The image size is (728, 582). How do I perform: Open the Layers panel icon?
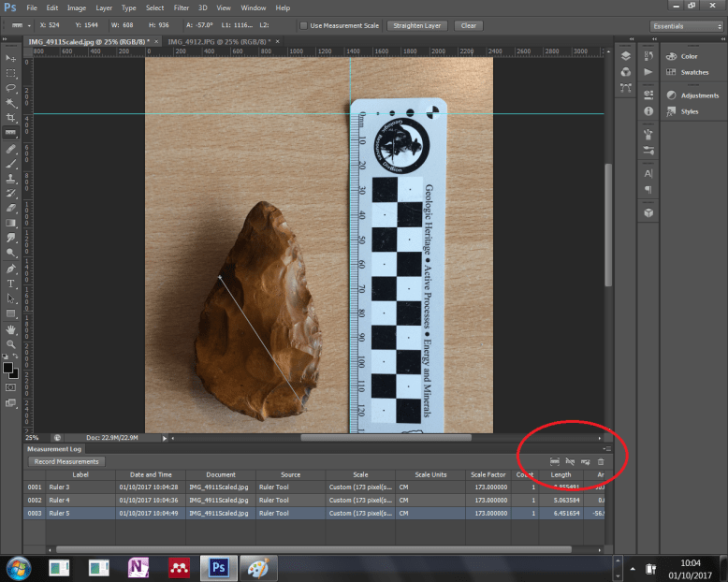coord(625,56)
